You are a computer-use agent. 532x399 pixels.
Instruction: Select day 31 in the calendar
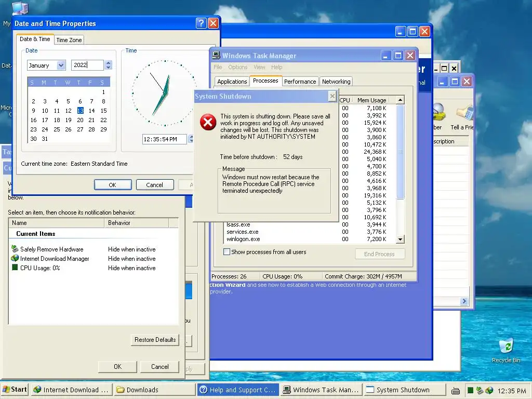click(45, 139)
